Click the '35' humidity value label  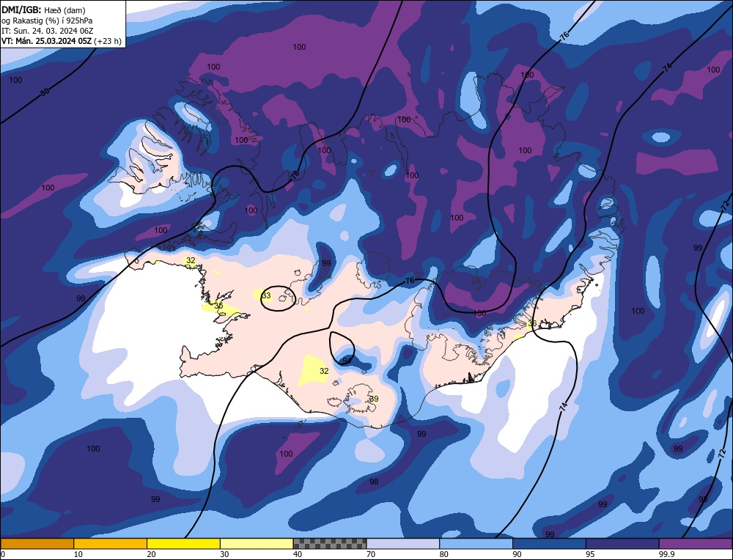click(x=218, y=306)
